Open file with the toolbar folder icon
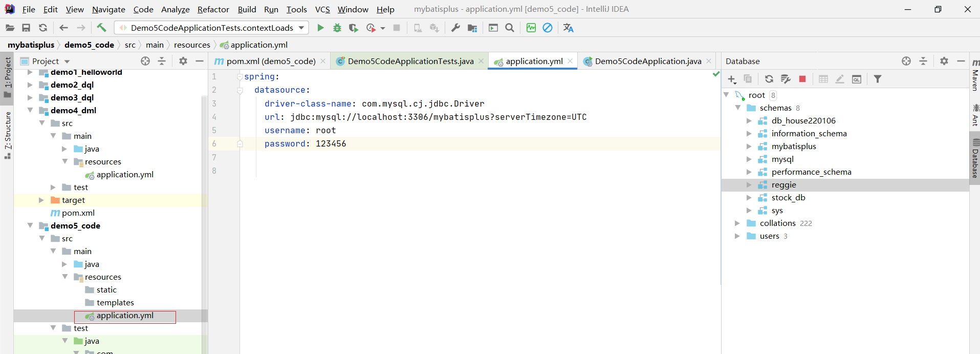980x354 pixels. [10, 28]
